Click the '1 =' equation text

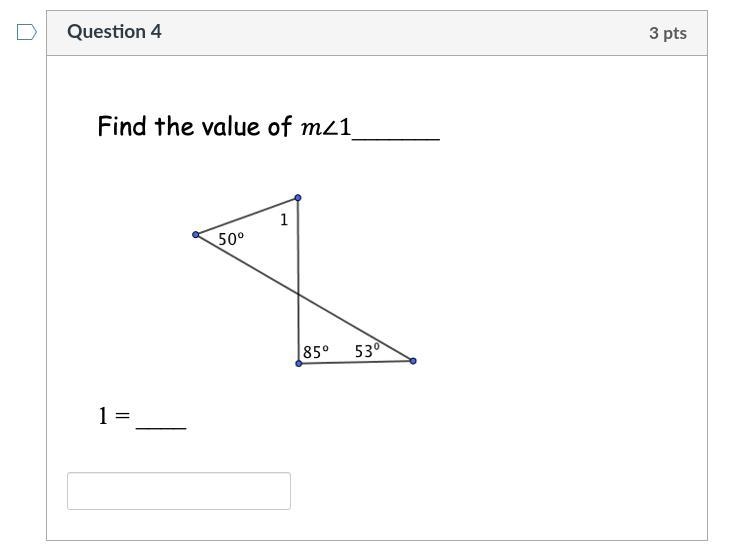pos(114,416)
